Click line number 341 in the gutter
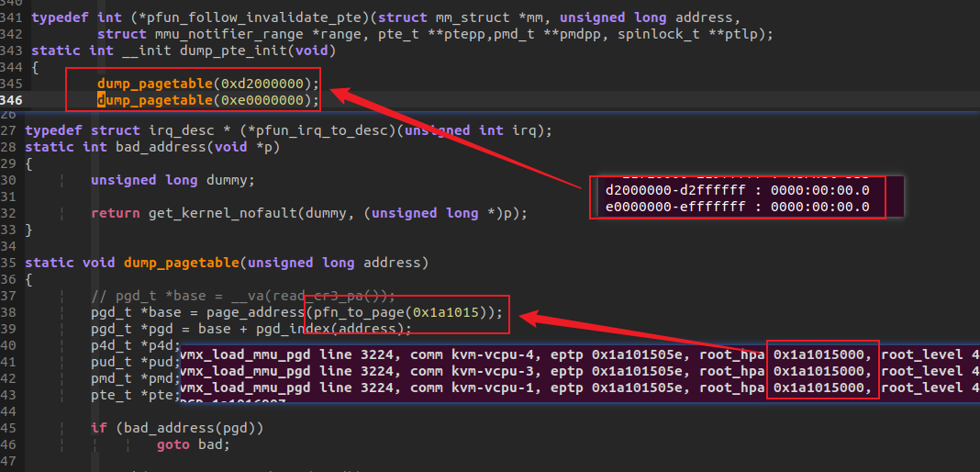The image size is (980, 472). tap(11, 18)
